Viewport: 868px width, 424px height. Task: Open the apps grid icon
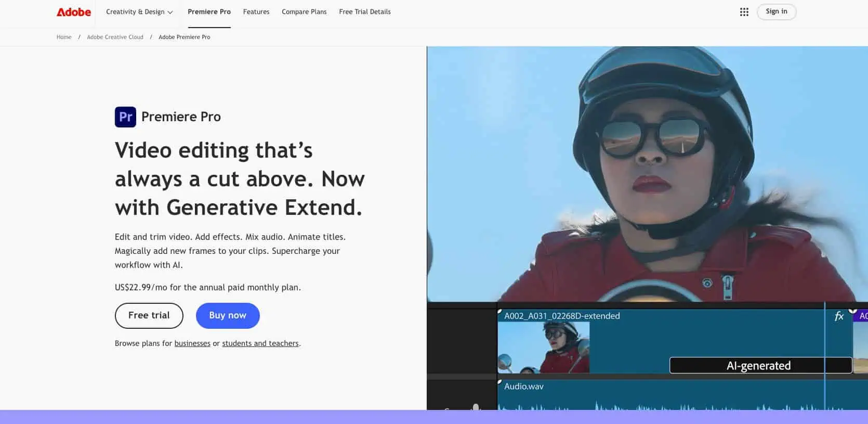click(744, 12)
